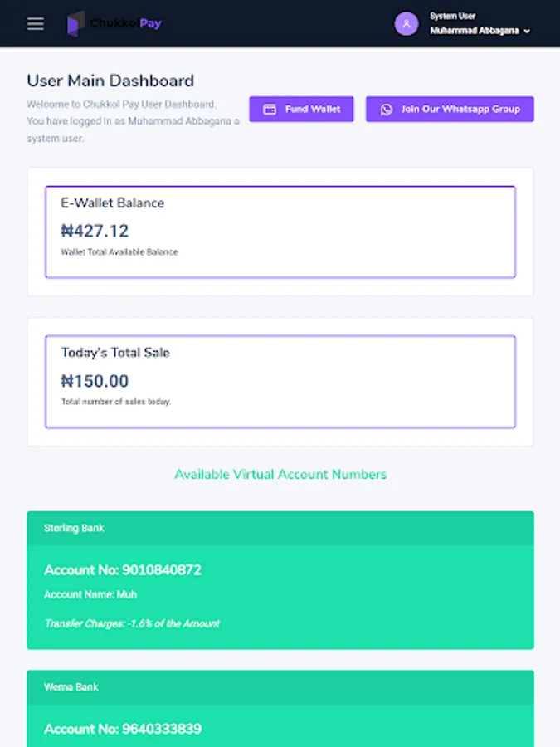Click the Wema Bank card header

point(280,687)
